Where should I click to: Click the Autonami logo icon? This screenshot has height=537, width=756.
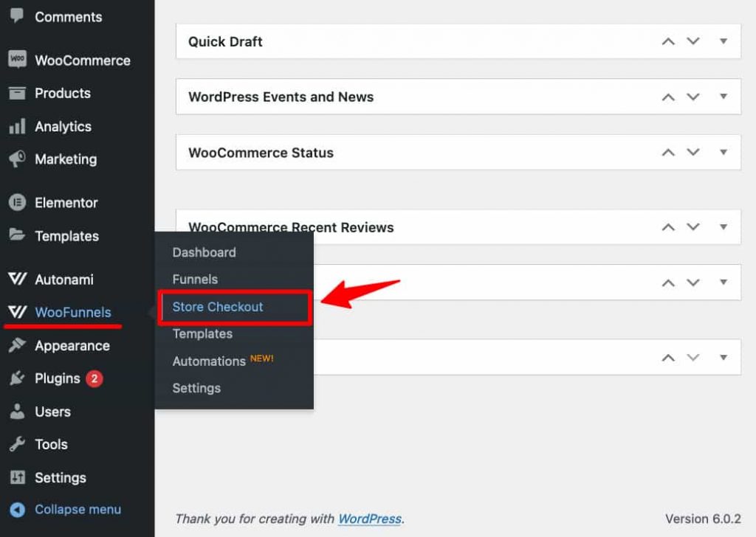point(18,278)
